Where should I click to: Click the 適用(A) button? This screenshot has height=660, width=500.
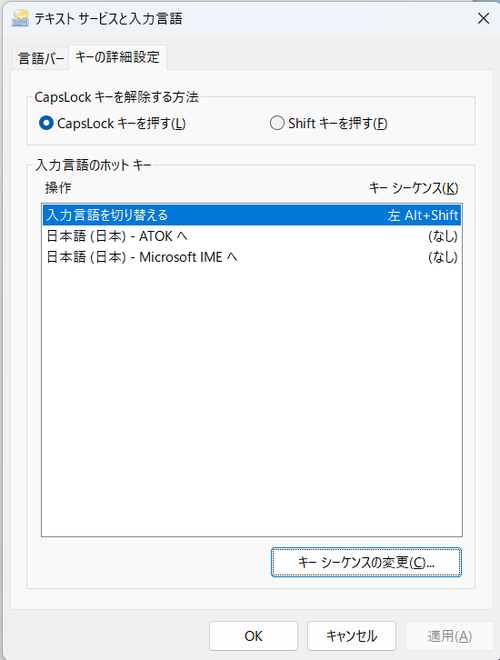pyautogui.click(x=449, y=636)
